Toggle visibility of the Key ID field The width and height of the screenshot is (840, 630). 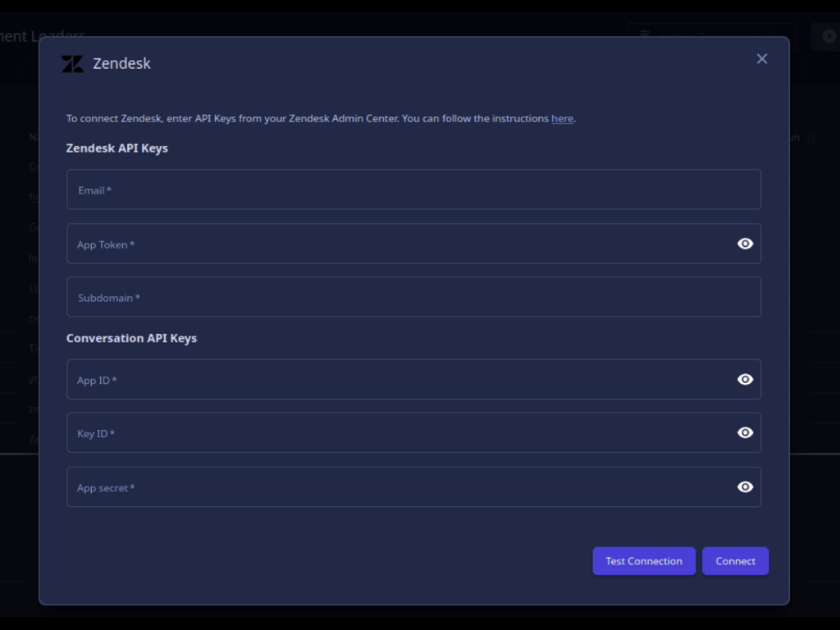(x=745, y=432)
